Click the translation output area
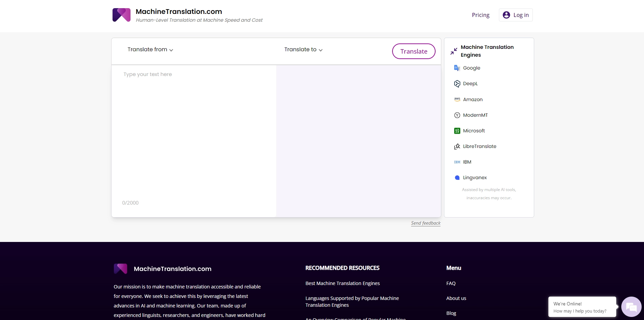Image resolution: width=644 pixels, height=320 pixels. point(359,141)
